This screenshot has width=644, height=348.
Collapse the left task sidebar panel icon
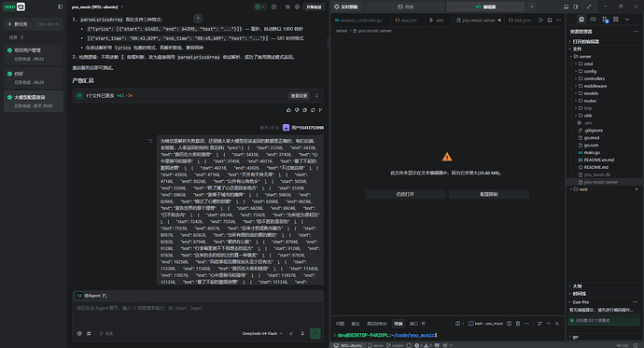click(x=61, y=7)
